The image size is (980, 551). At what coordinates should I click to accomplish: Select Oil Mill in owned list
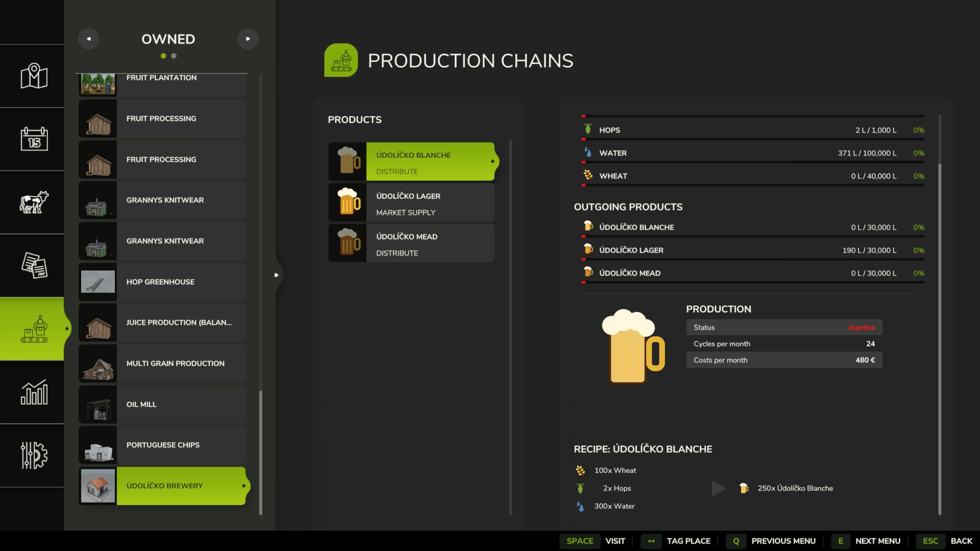162,404
